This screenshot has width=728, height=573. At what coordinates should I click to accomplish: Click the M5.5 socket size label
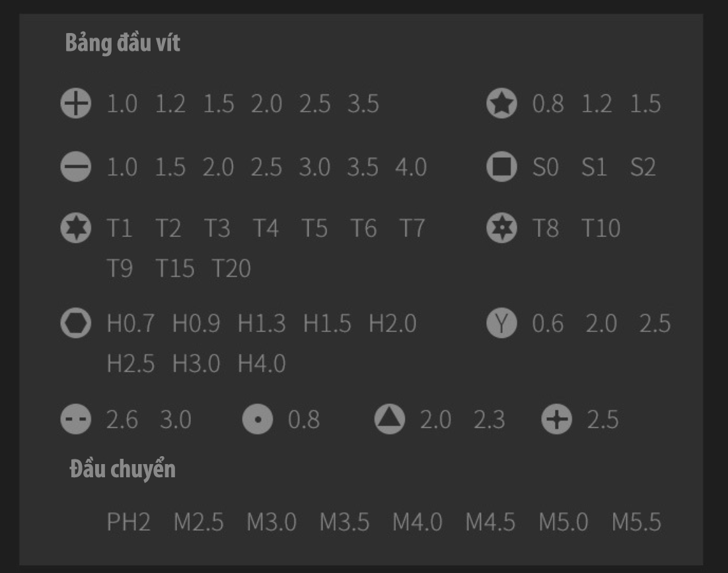click(x=637, y=522)
